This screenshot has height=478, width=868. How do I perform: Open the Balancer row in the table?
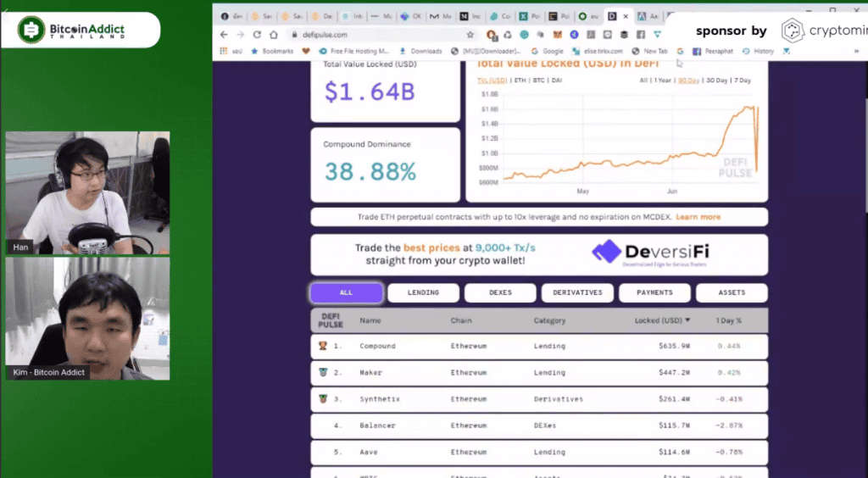pyautogui.click(x=539, y=425)
